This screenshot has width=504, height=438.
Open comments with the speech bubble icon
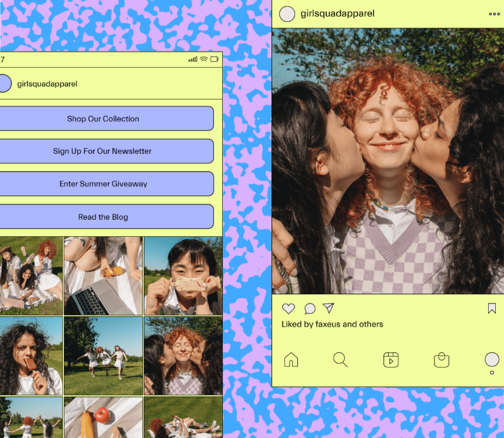coord(309,309)
